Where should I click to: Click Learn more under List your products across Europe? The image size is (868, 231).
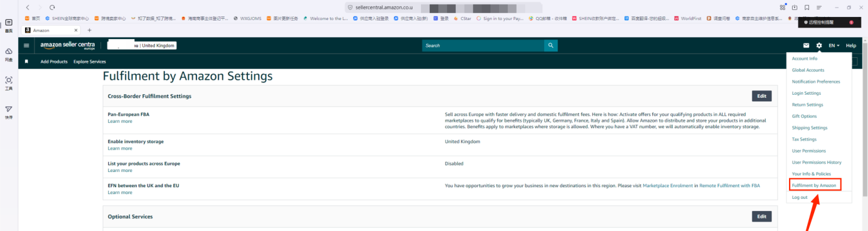(x=120, y=170)
